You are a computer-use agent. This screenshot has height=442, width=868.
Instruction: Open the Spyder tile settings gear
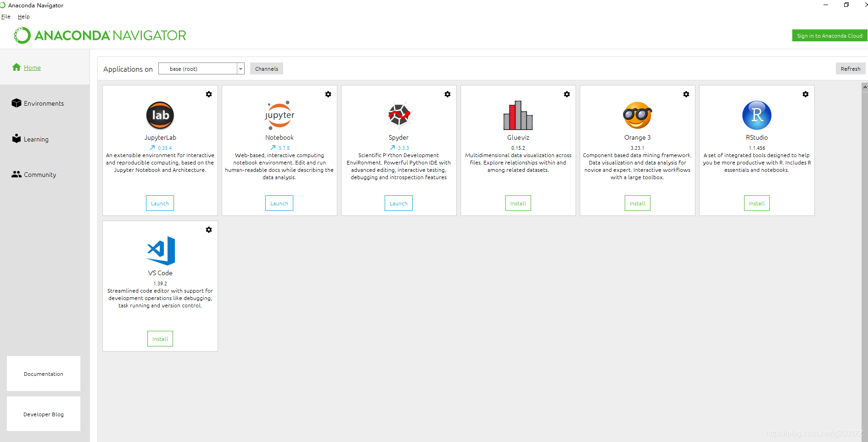(x=448, y=94)
